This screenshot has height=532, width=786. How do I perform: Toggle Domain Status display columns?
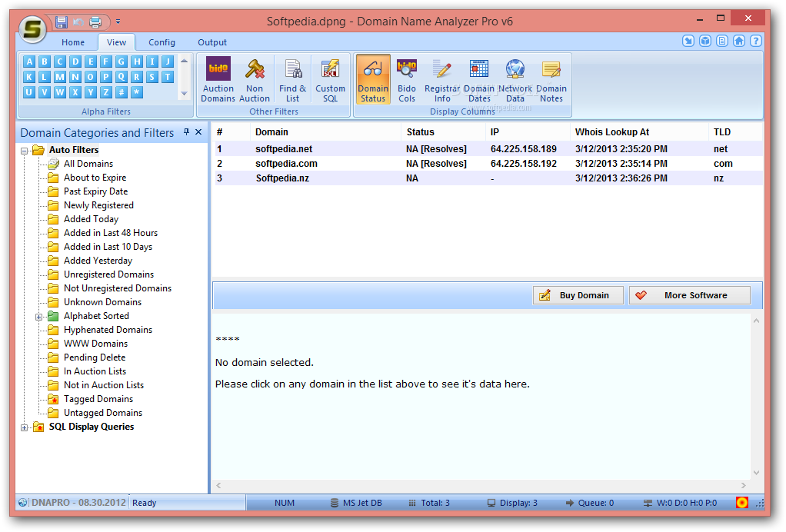pyautogui.click(x=373, y=79)
